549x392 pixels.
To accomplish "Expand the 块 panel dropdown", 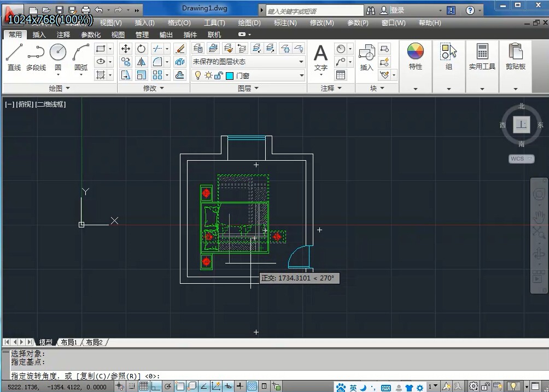I will coord(377,88).
